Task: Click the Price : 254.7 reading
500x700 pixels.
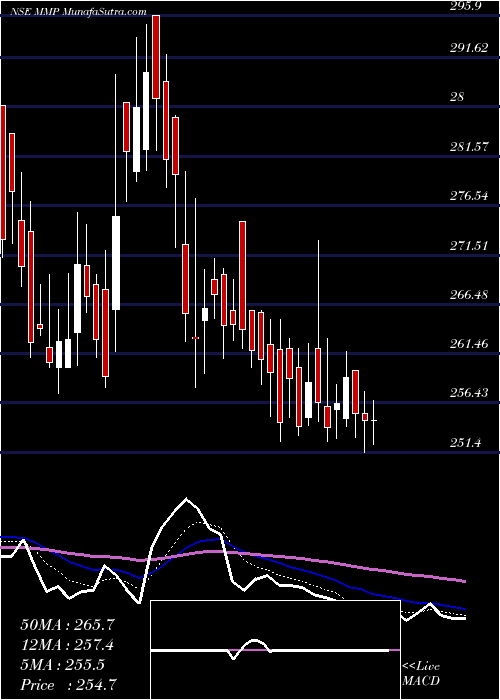Action: pos(70,685)
